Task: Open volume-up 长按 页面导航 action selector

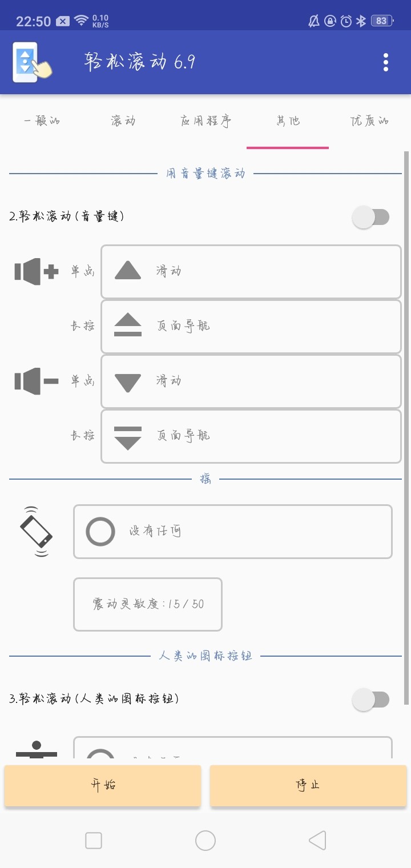Action: click(x=251, y=327)
